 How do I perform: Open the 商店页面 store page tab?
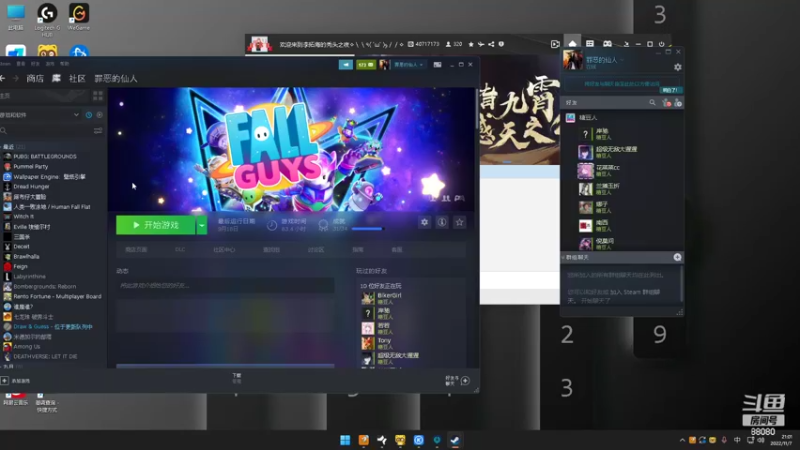[136, 249]
